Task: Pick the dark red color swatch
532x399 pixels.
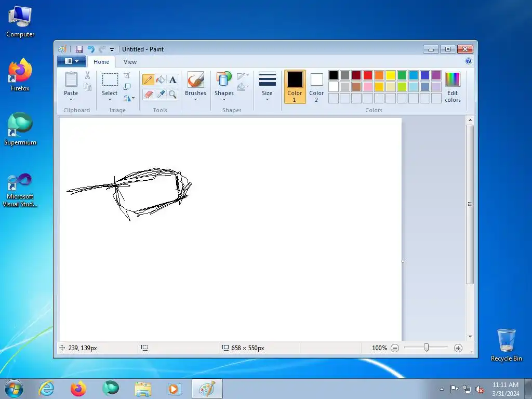Action: pyautogui.click(x=356, y=75)
